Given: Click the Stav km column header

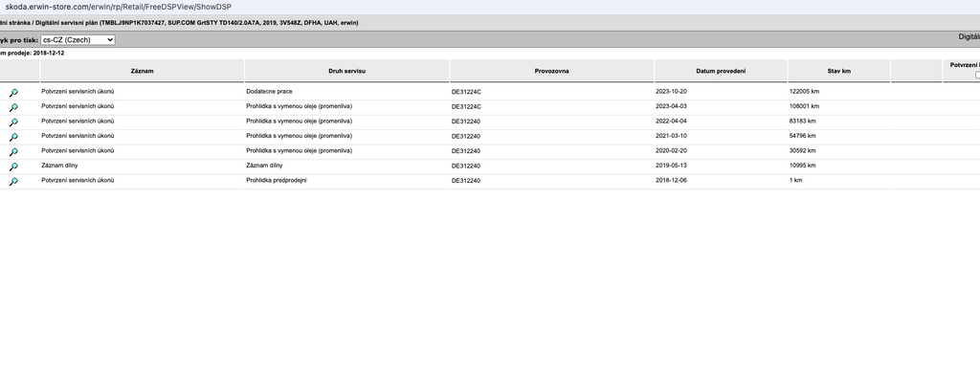Looking at the screenshot, I should 838,71.
